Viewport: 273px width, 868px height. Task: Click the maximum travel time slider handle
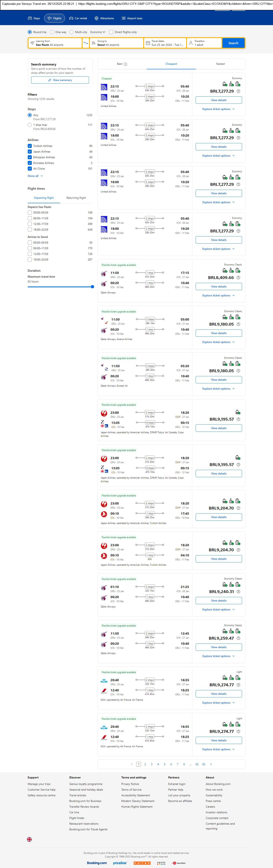tap(92, 287)
